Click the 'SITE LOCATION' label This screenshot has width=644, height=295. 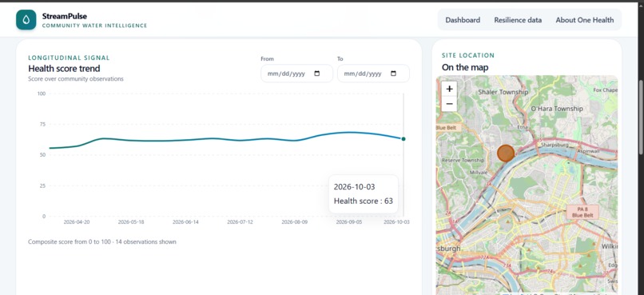(468, 55)
